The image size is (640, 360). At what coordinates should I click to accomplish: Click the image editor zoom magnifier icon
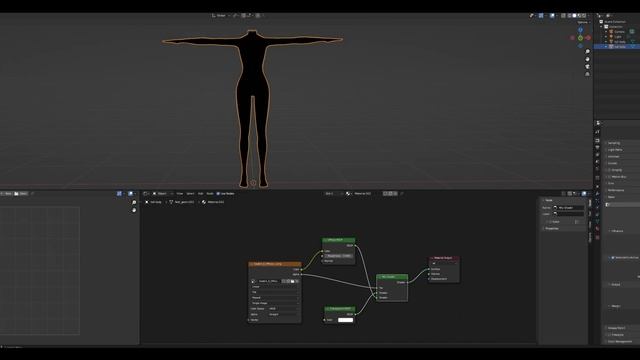coord(134,202)
